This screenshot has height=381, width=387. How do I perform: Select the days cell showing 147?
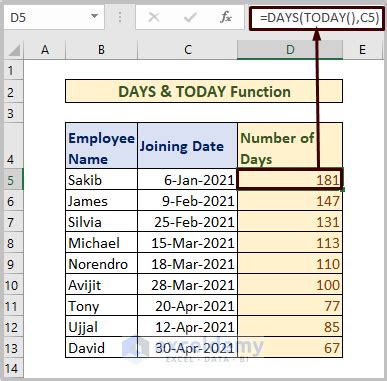(x=290, y=200)
